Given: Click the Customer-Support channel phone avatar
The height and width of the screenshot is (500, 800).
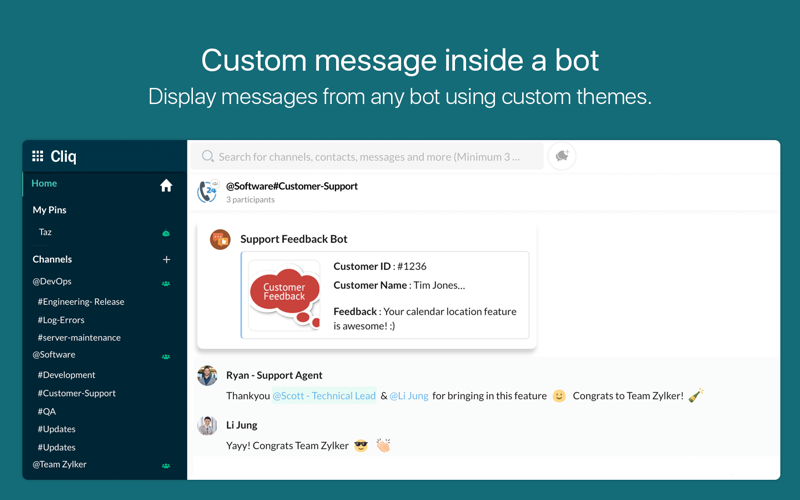Looking at the screenshot, I should click(x=208, y=192).
